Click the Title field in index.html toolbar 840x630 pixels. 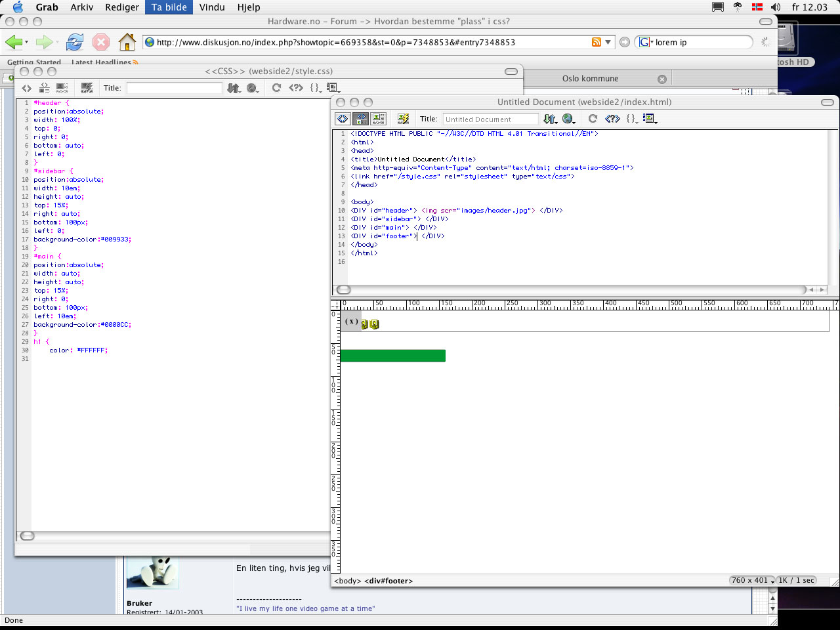pos(490,119)
